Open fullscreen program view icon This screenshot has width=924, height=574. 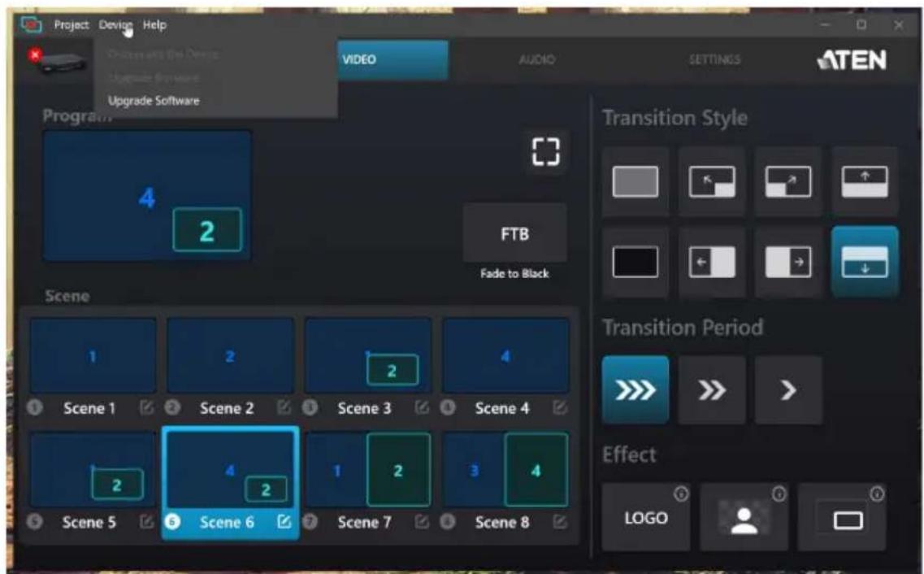coord(545,152)
